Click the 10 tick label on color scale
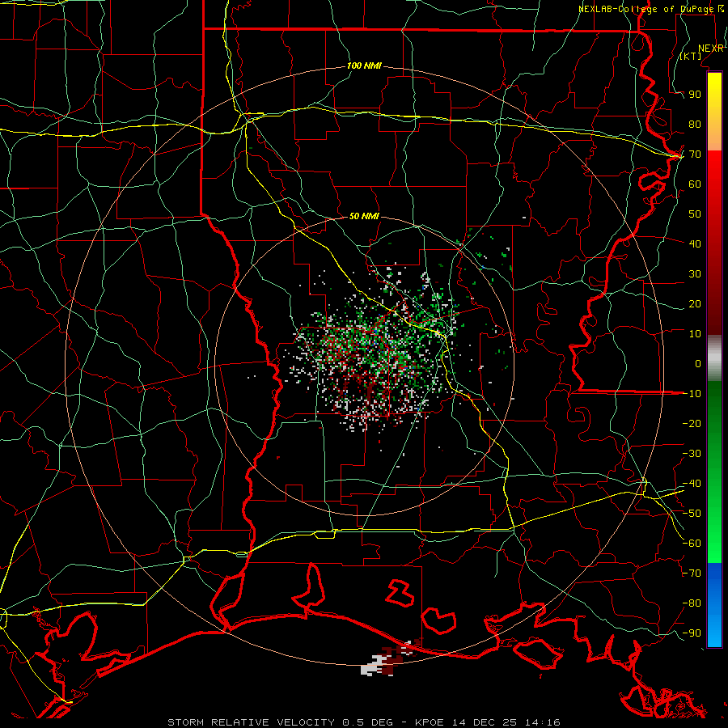Image resolution: width=728 pixels, height=728 pixels. point(695,334)
